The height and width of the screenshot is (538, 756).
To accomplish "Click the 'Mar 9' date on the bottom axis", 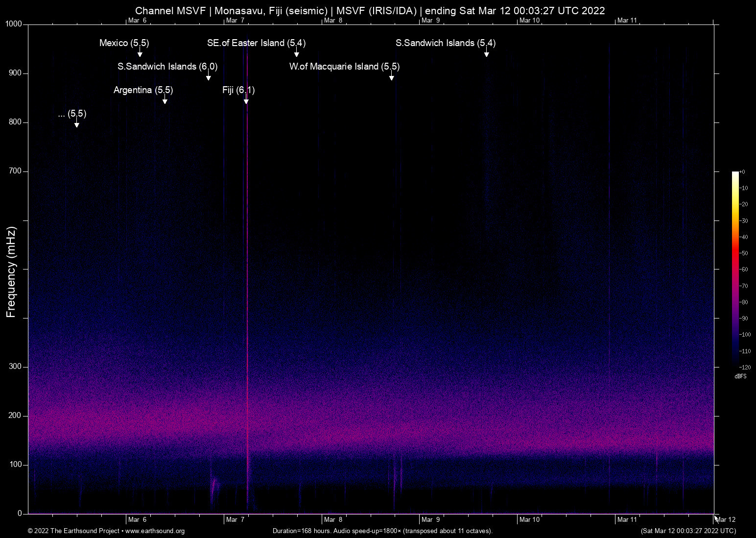I will tap(431, 520).
